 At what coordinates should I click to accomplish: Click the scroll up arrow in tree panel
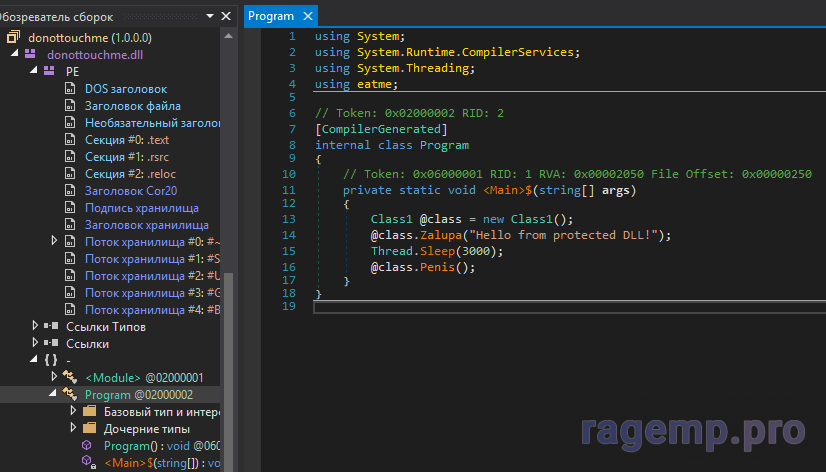[229, 36]
